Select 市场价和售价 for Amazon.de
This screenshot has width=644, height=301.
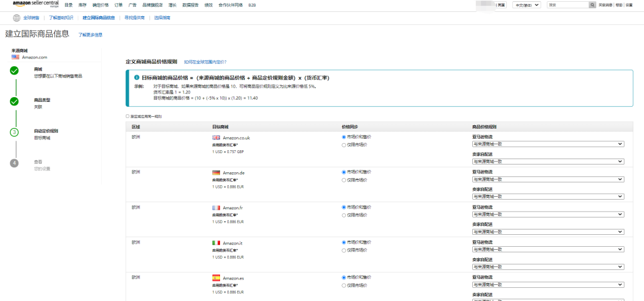pos(344,172)
